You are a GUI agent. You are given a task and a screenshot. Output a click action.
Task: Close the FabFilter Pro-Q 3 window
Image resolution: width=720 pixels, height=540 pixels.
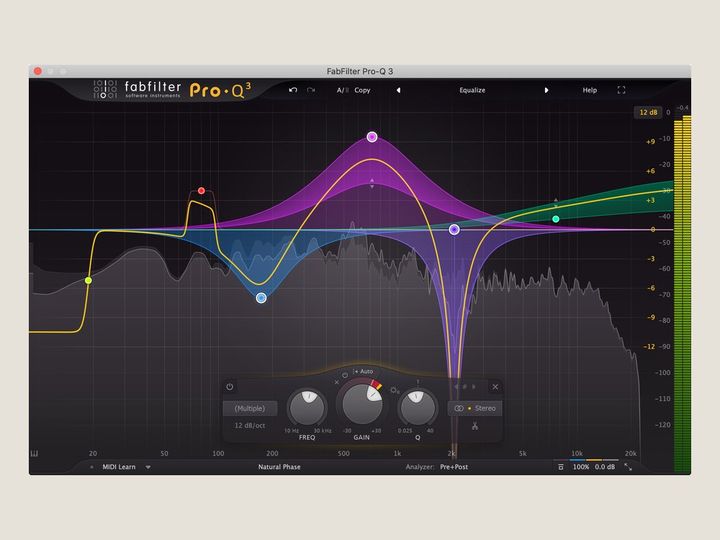click(38, 71)
